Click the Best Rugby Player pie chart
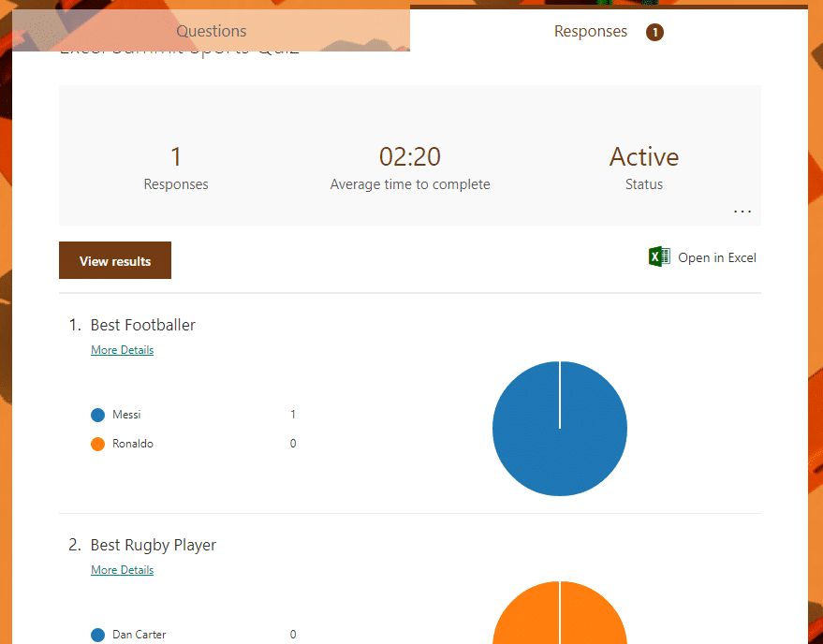823x644 pixels. (560, 618)
